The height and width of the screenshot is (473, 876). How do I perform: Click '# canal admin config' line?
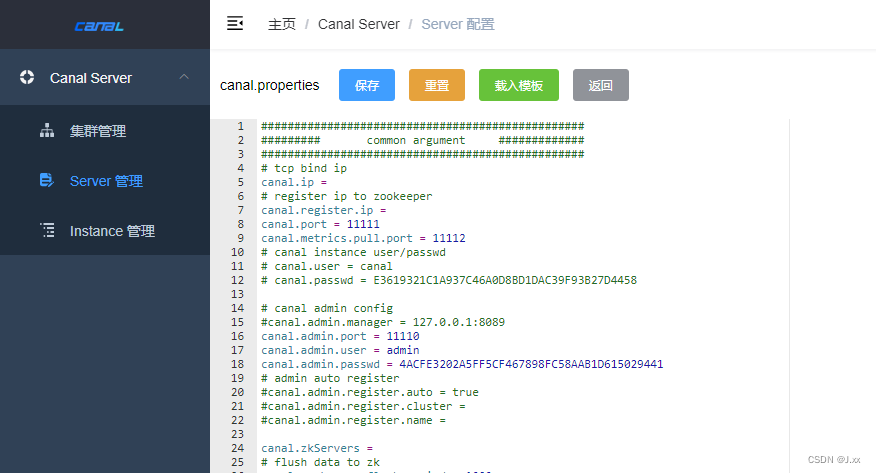327,308
